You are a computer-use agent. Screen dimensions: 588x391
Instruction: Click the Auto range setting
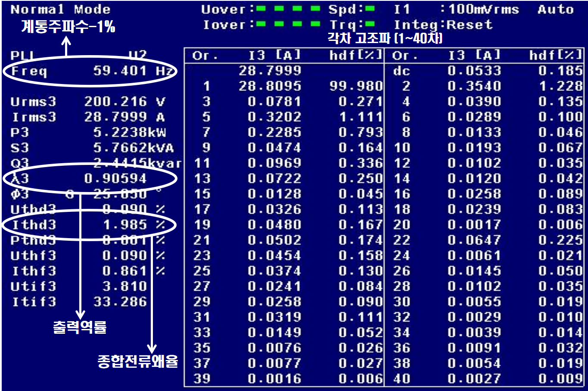[x=555, y=9]
